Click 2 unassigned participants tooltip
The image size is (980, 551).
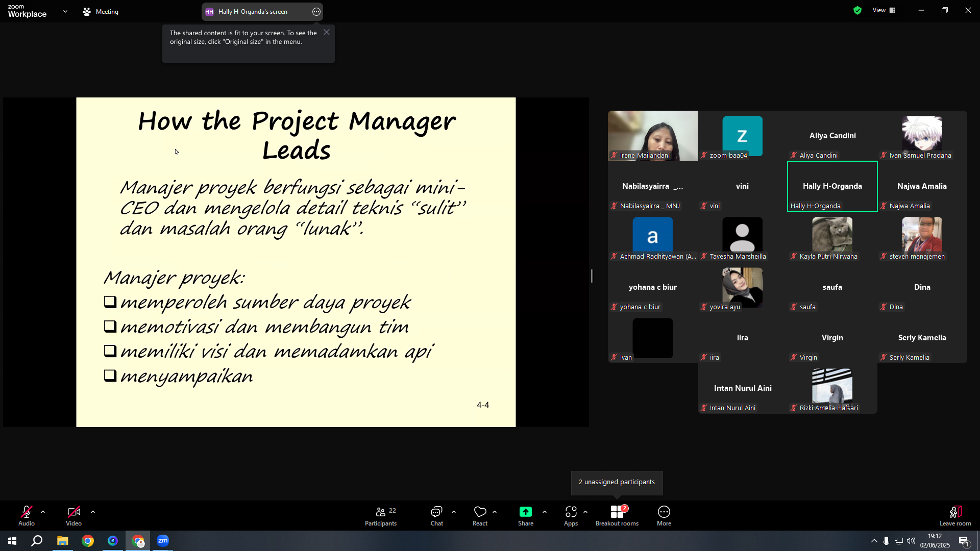617,482
